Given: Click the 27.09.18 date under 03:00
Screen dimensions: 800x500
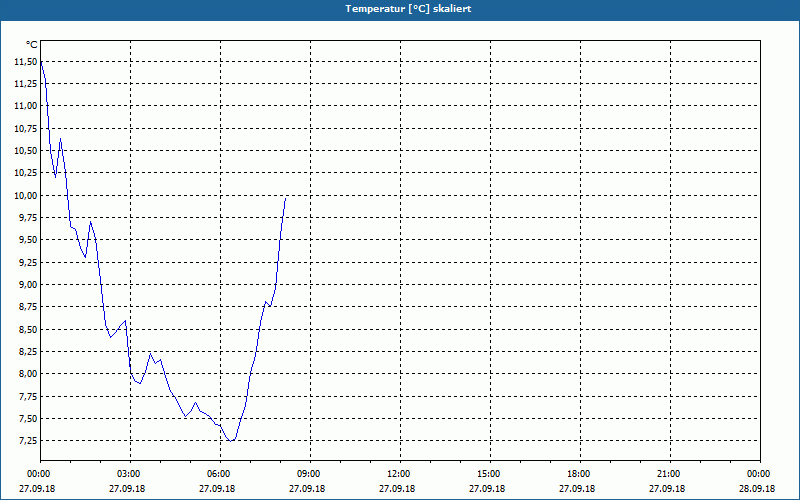Looking at the screenshot, I should (127, 488).
